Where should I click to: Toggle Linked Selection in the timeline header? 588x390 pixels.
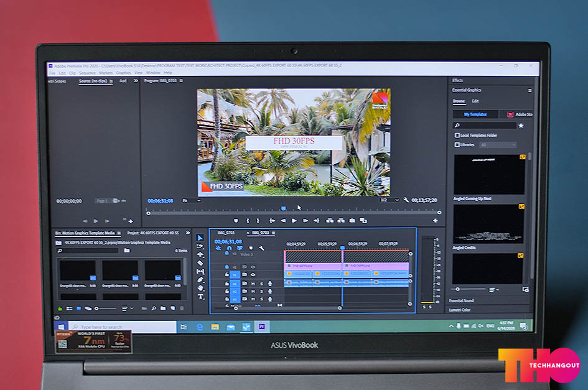coord(240,248)
